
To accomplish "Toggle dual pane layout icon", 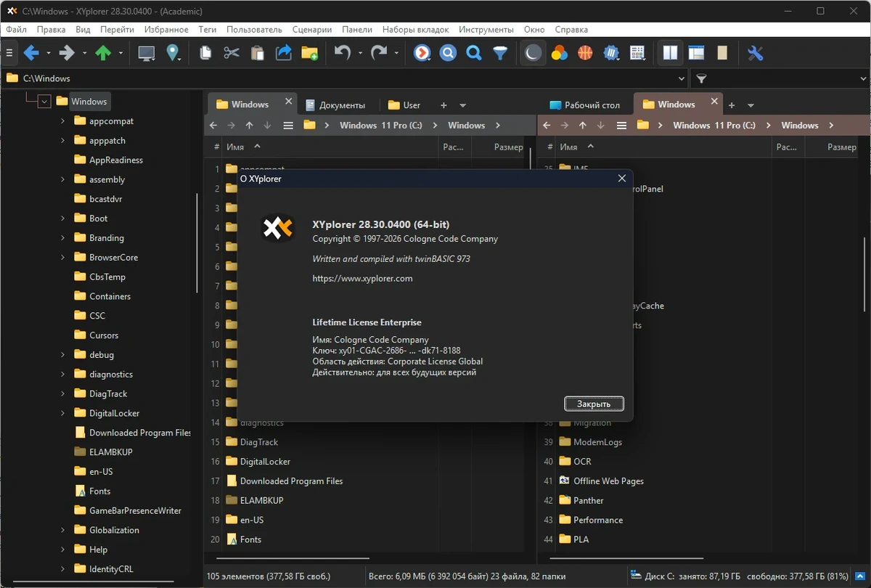I will pos(670,53).
